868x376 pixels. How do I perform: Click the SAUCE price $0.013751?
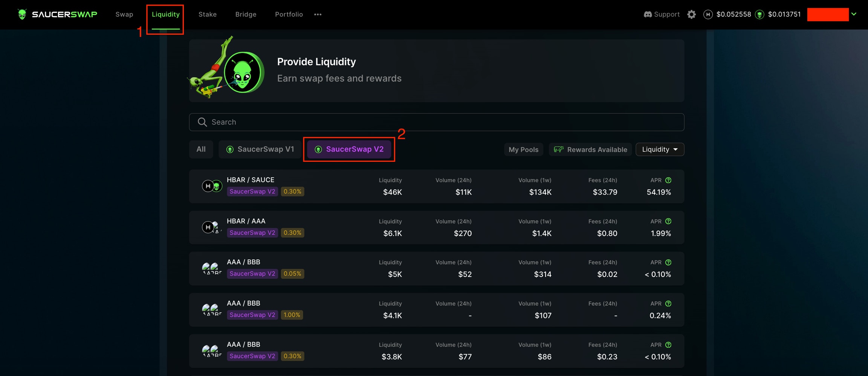pyautogui.click(x=784, y=14)
